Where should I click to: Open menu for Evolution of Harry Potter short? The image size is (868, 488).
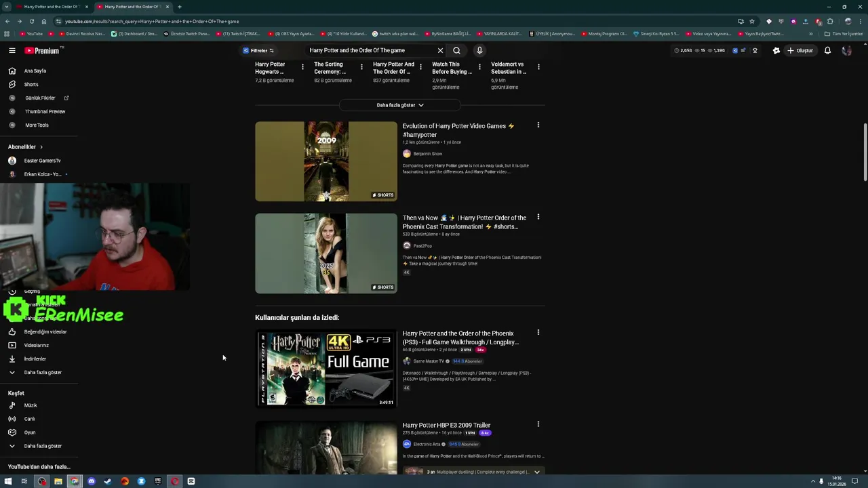pyautogui.click(x=538, y=125)
